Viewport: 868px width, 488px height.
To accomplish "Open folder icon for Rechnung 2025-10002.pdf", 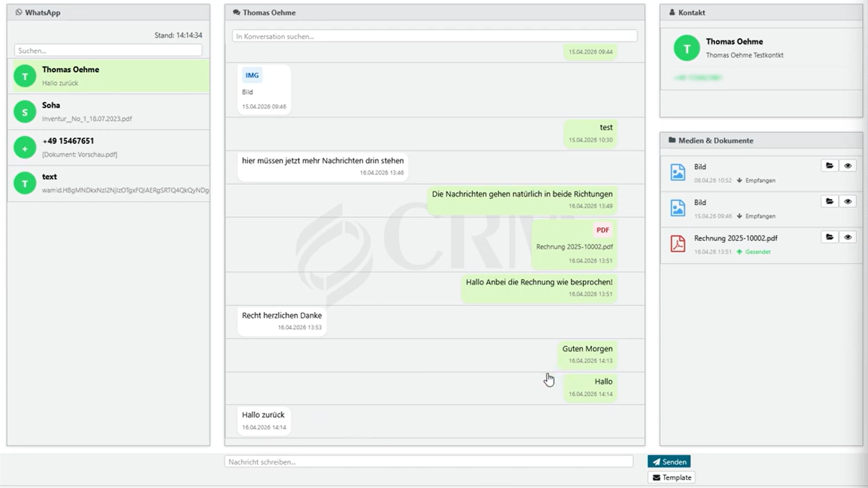I will click(829, 237).
